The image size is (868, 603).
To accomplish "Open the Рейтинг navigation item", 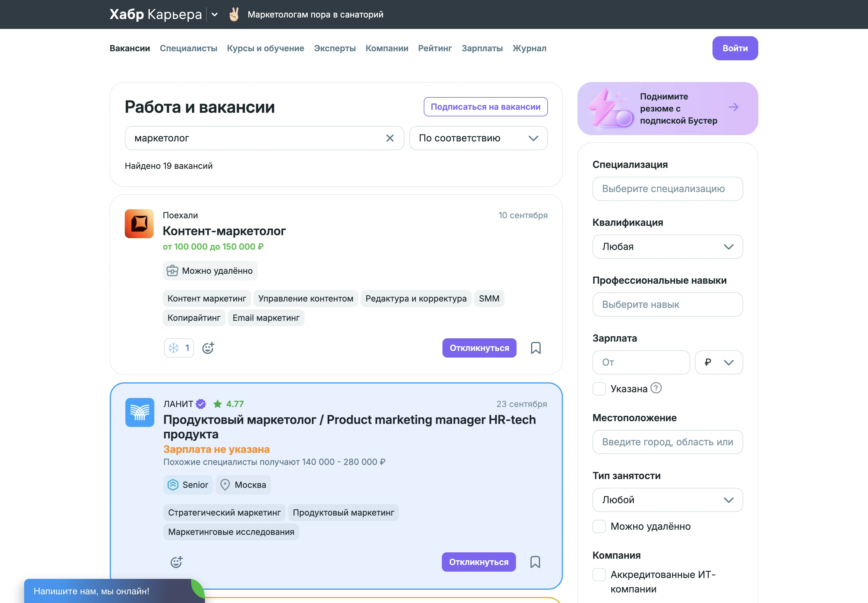I will coord(435,48).
